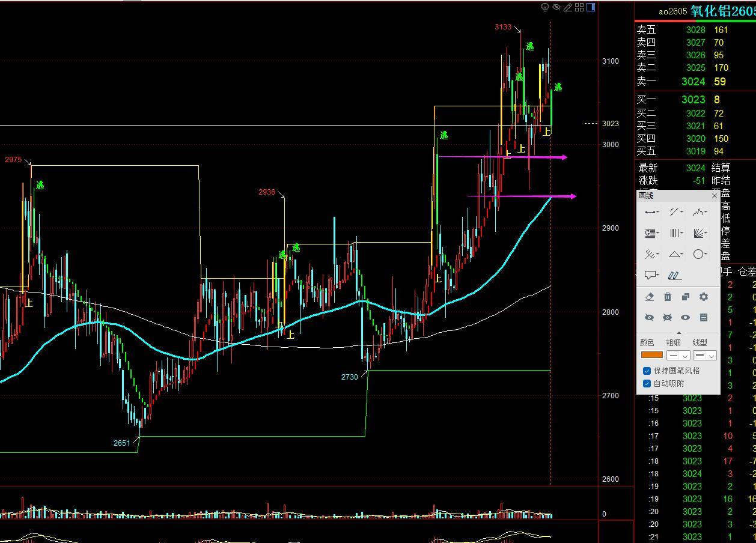Screen dimensions: 756x543
Task: Click 买四 price 3020
Action: pos(696,138)
